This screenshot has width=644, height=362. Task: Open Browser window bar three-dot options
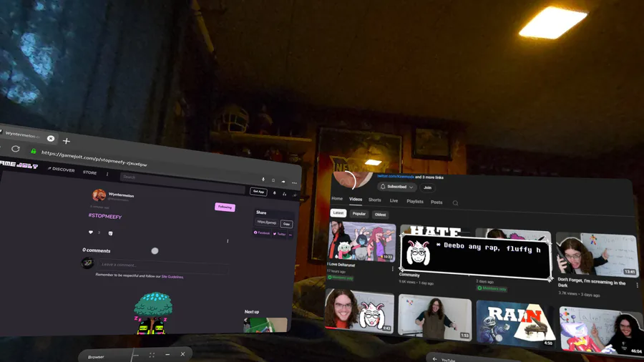(x=136, y=356)
